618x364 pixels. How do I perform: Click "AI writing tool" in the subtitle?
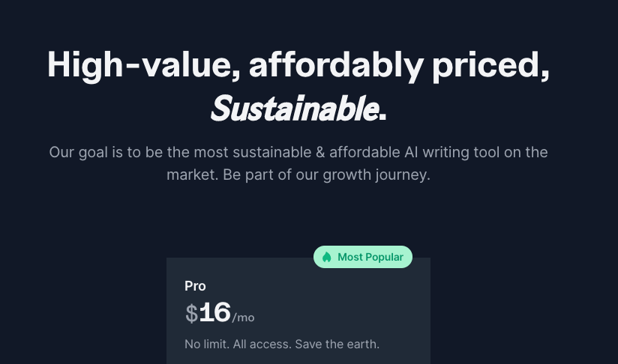[x=447, y=153]
